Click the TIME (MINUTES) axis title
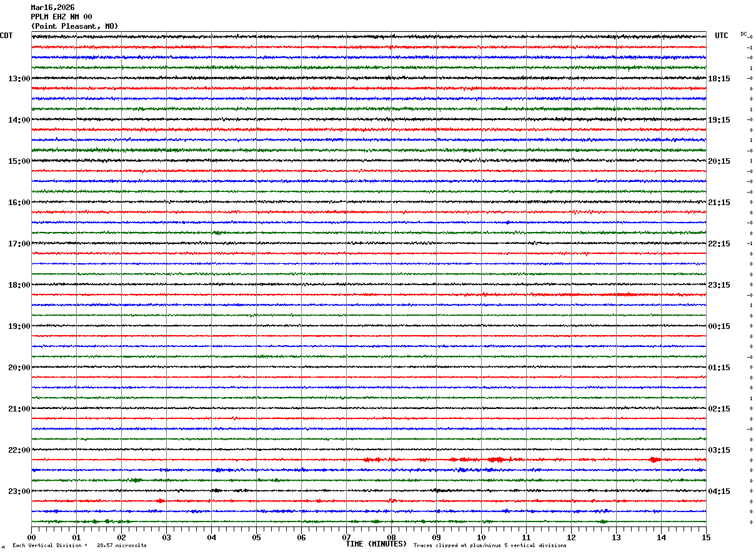 [376, 544]
